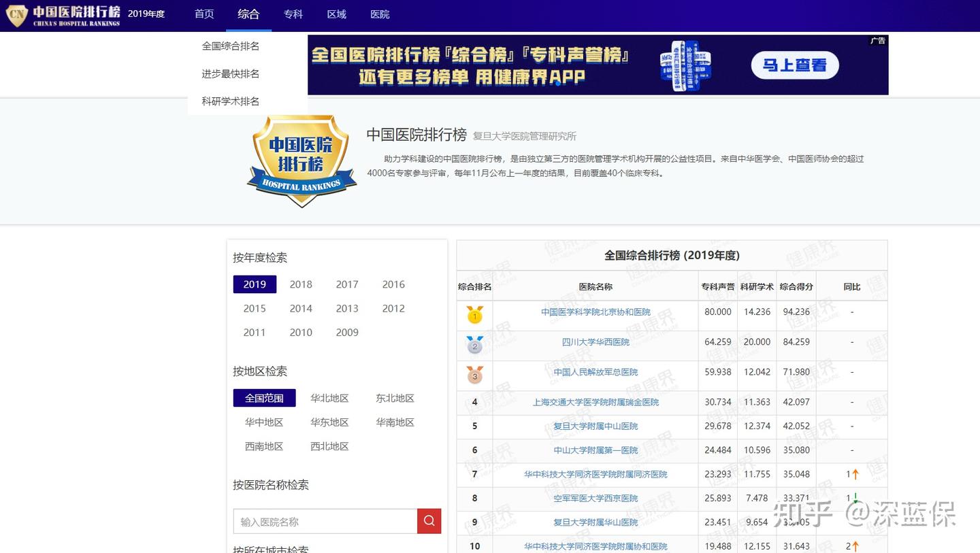Screen dimensions: 980x553
Task: Click the gold first-place medal icon
Action: [475, 315]
